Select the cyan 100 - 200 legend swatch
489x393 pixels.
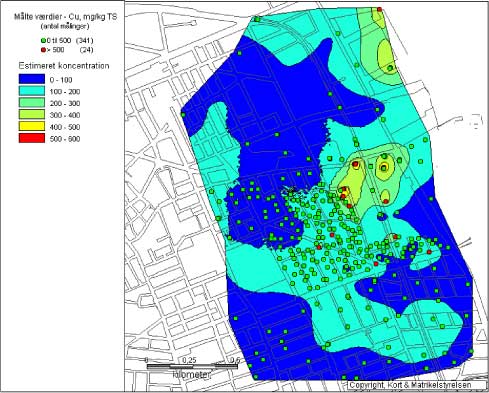coord(32,91)
